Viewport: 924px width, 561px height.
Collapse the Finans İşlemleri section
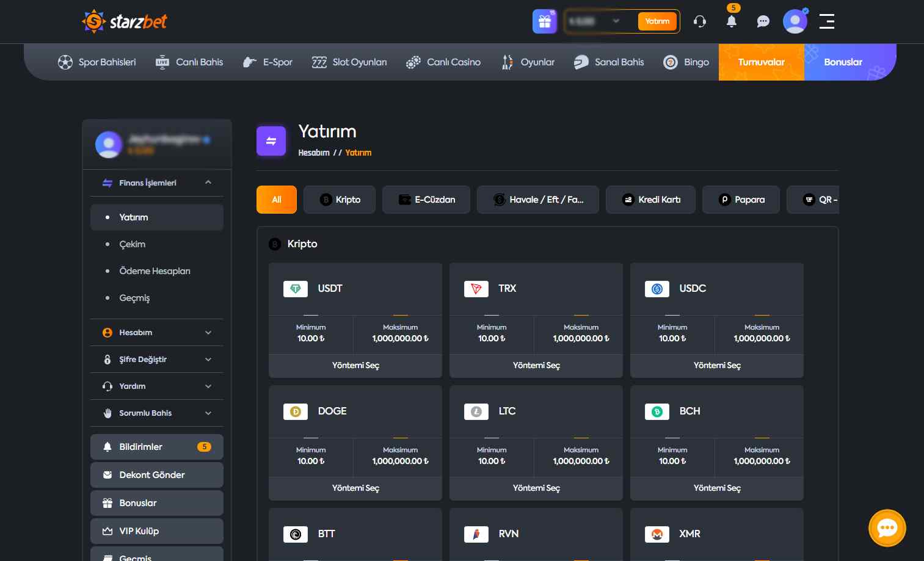click(208, 183)
